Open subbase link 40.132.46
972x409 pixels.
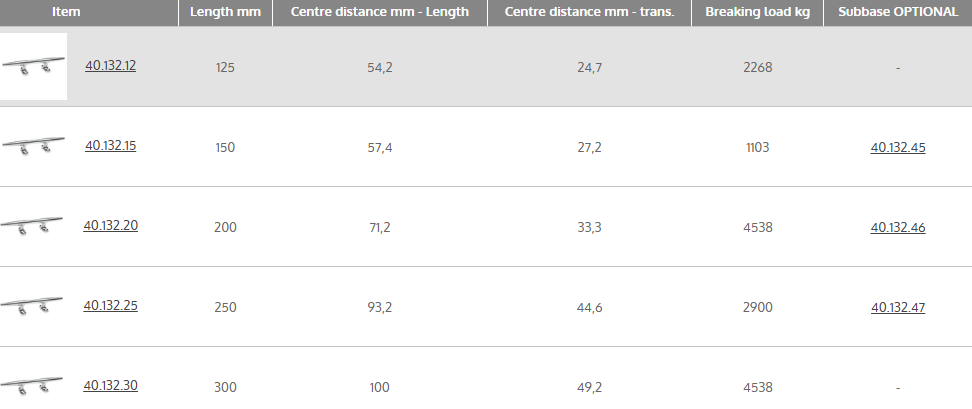898,228
